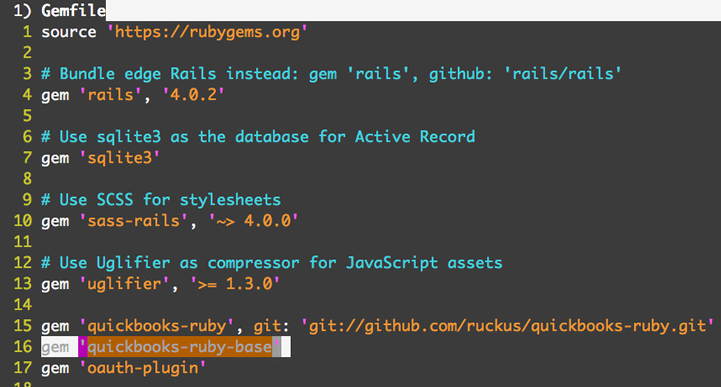The height and width of the screenshot is (387, 721).
Task: Click the 'git:' option key on line 15
Action: click(x=272, y=325)
